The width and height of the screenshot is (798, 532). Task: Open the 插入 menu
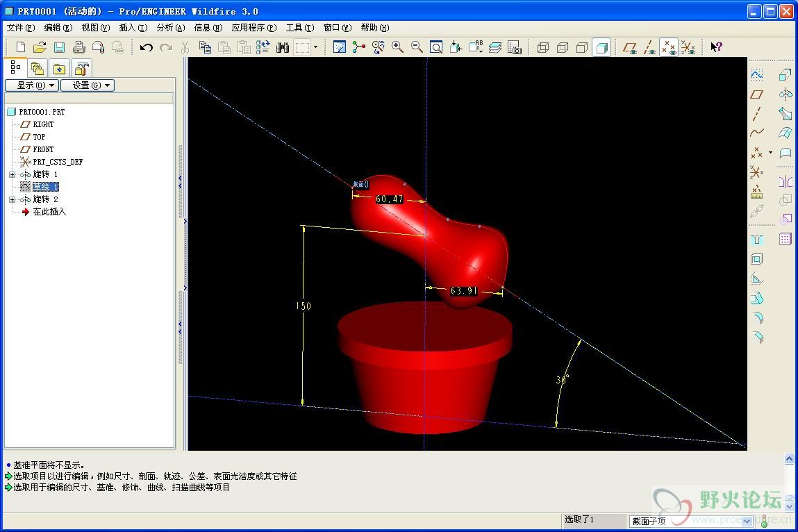[x=133, y=28]
